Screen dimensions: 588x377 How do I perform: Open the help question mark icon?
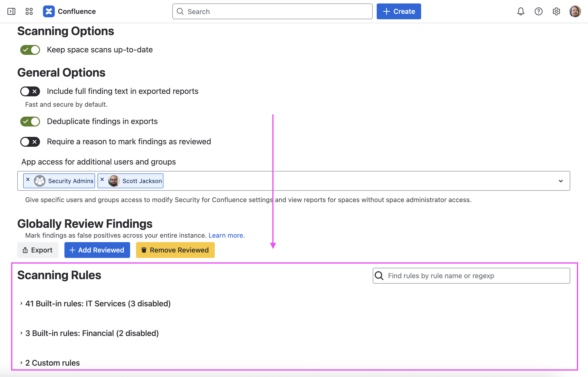pyautogui.click(x=538, y=11)
